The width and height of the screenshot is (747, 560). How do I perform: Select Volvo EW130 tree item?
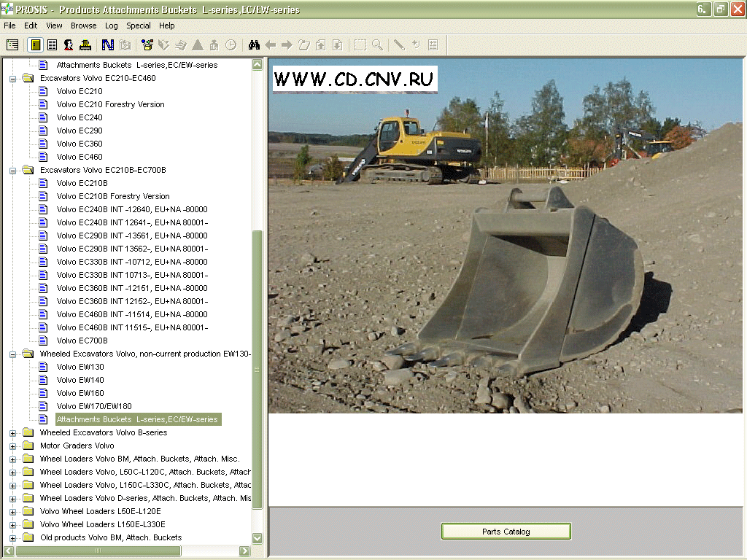[80, 367]
